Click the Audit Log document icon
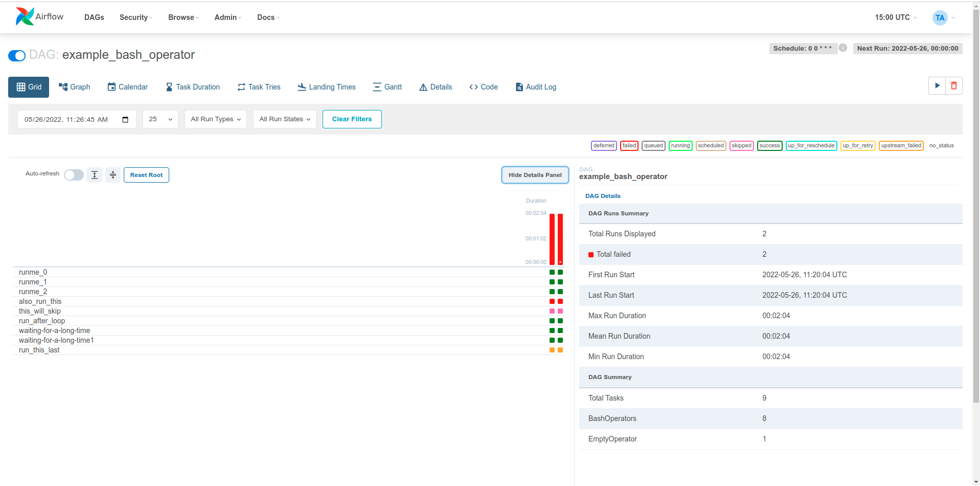This screenshot has width=980, height=486. [x=519, y=87]
